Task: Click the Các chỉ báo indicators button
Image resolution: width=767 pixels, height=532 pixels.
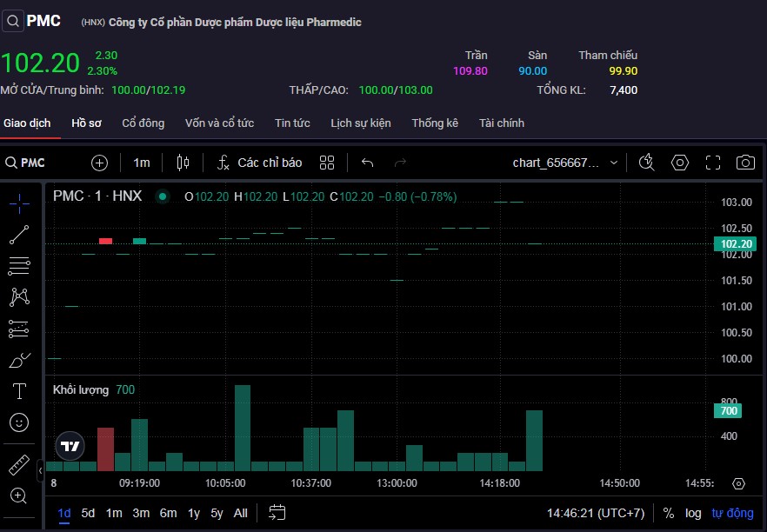Action: (x=259, y=163)
